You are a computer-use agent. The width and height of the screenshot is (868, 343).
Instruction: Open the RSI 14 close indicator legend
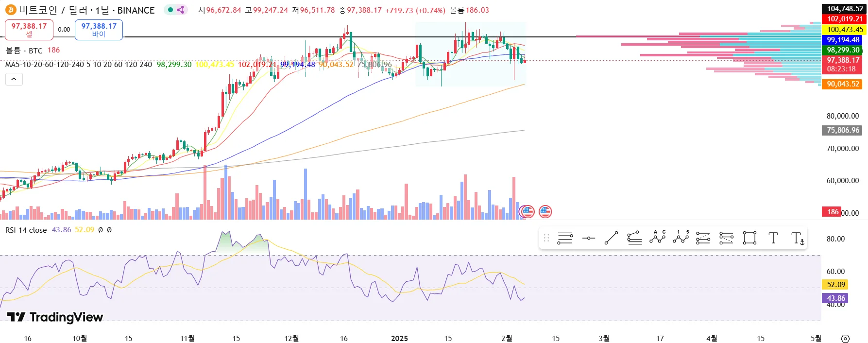[x=26, y=230]
